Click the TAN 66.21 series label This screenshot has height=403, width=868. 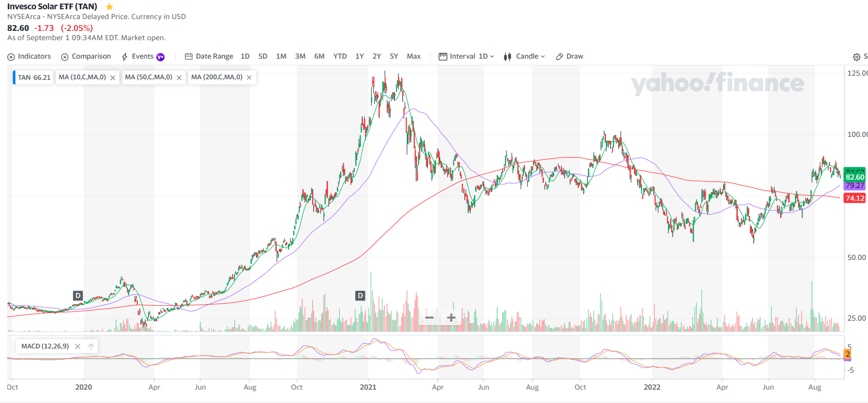34,78
